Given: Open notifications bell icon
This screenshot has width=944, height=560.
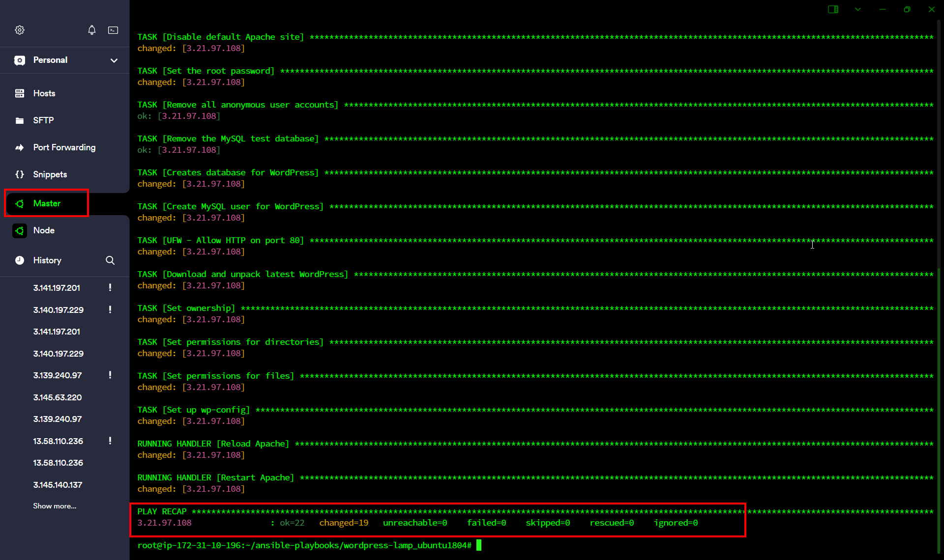Looking at the screenshot, I should [92, 30].
